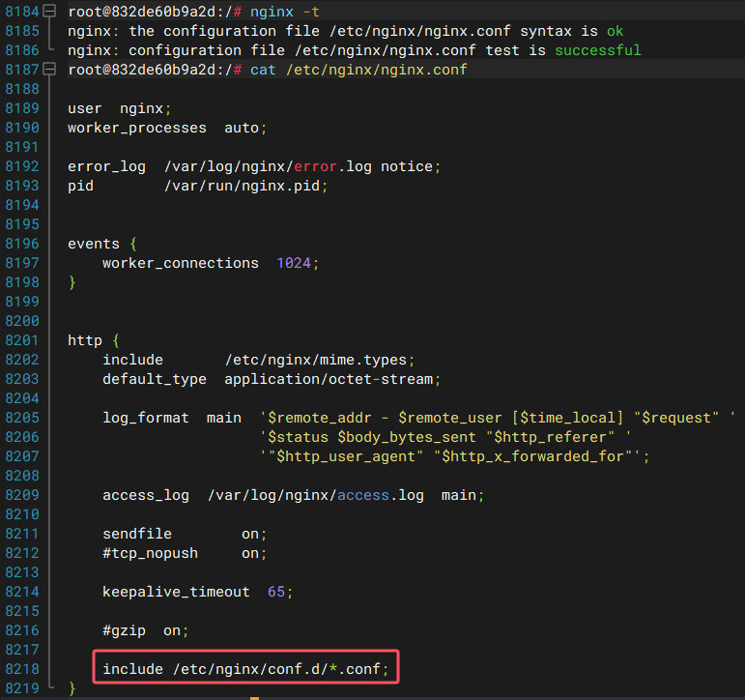This screenshot has height=700, width=745.
Task: Click the '$status' variable
Action: [298, 437]
